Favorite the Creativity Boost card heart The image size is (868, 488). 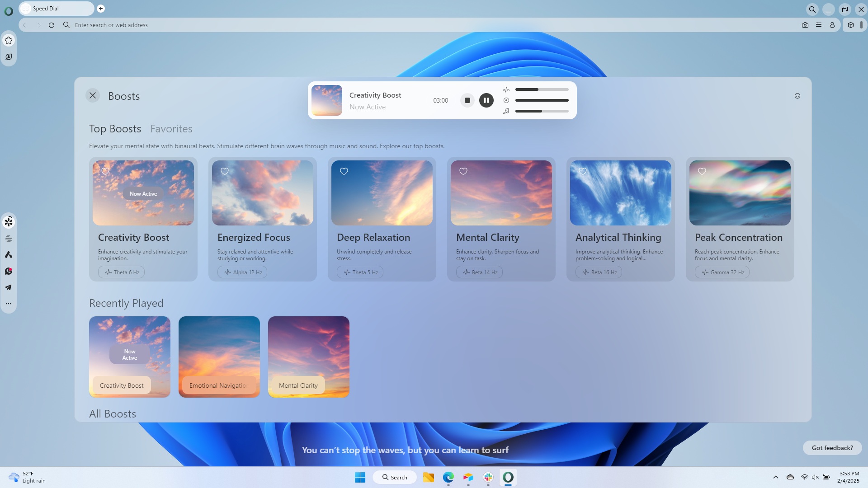point(105,171)
